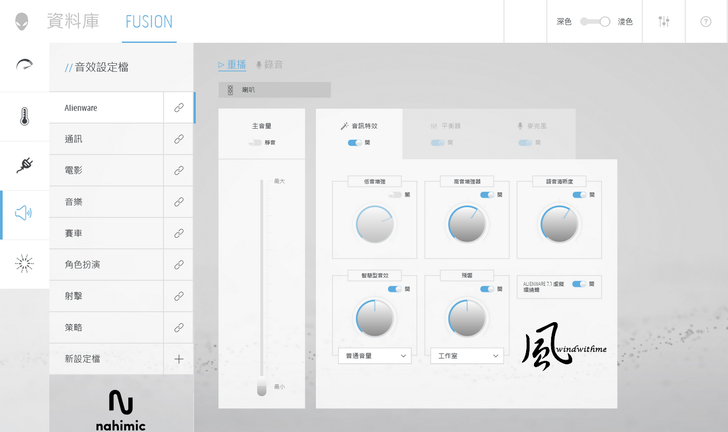728x432 pixels.
Task: Select the 射擊 shooter profile
Action: 106,296
